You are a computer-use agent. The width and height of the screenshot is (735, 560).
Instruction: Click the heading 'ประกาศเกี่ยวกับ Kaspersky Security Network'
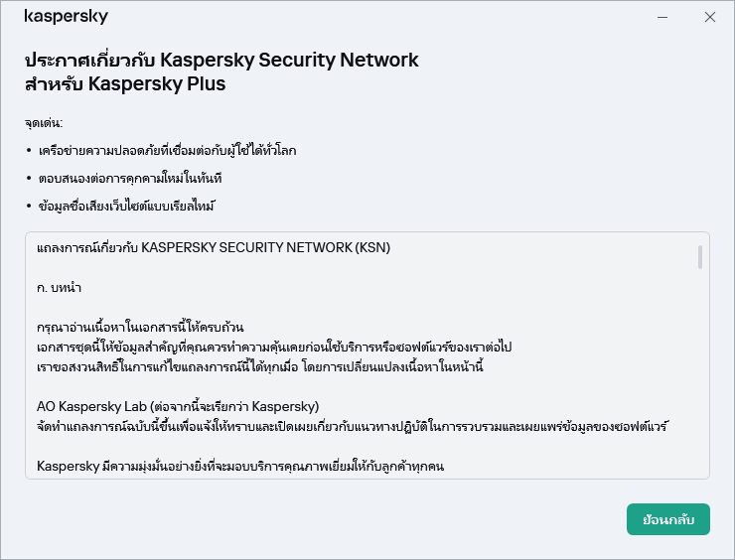[220, 60]
